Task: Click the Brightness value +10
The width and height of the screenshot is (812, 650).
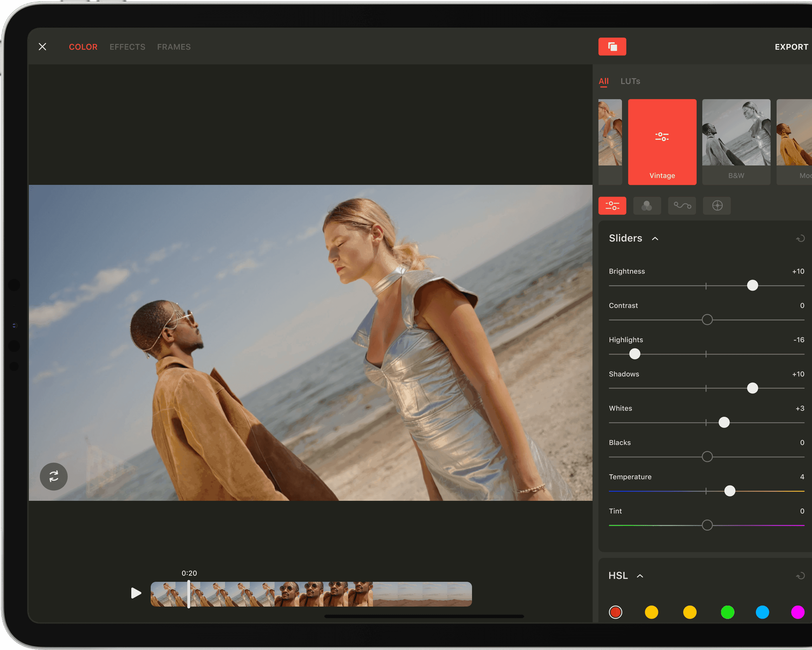Action: pyautogui.click(x=798, y=272)
